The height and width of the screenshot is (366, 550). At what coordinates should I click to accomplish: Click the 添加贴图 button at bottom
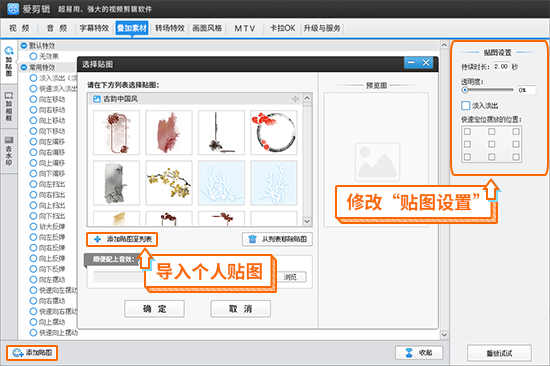[x=32, y=353]
